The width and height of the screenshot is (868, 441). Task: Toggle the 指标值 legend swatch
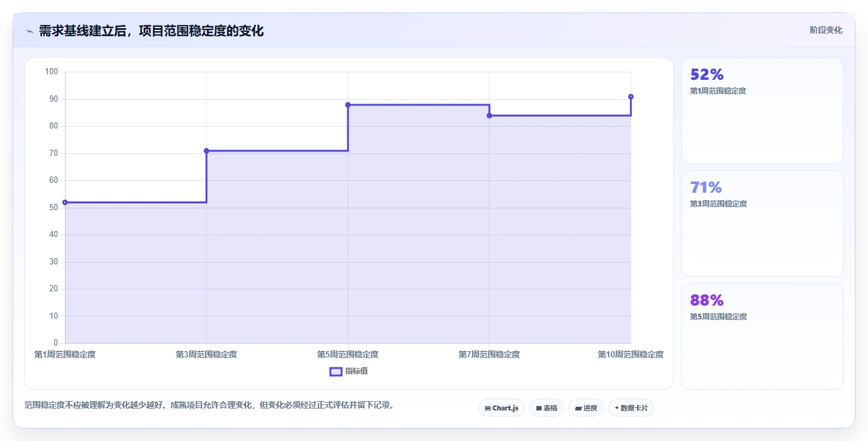pyautogui.click(x=336, y=371)
